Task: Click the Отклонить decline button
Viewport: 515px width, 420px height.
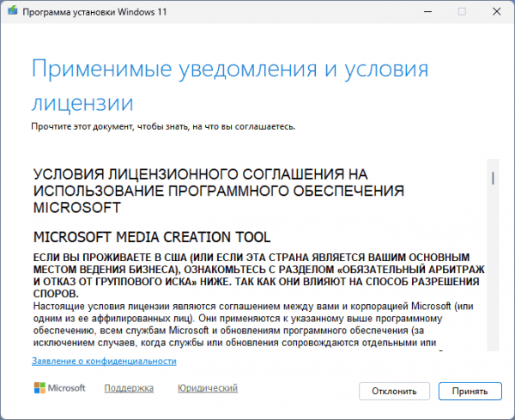Action: pyautogui.click(x=394, y=391)
